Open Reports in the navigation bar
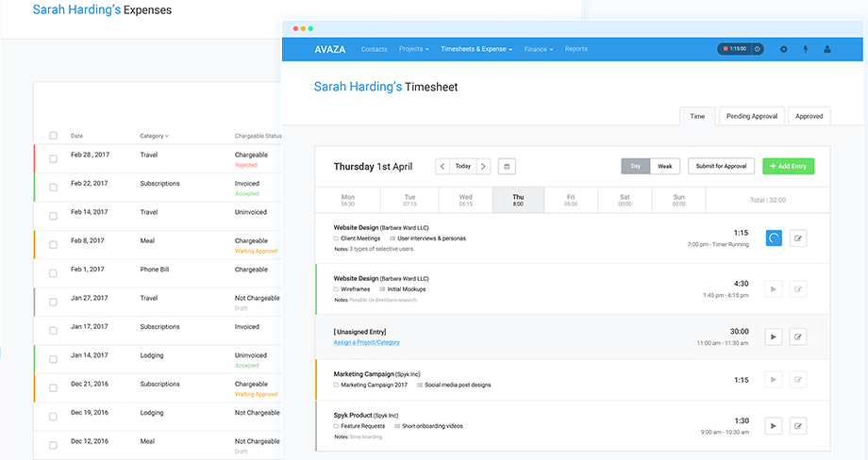 576,49
